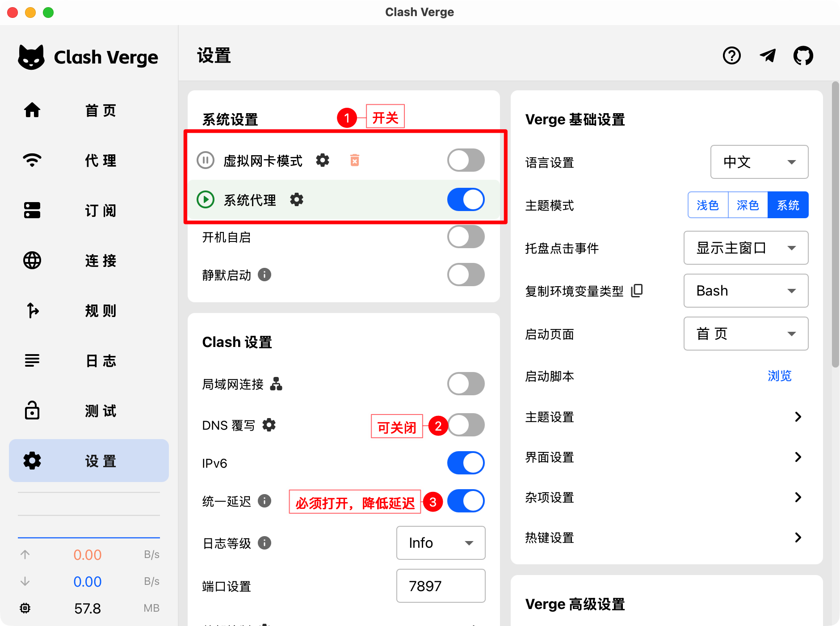Image resolution: width=840 pixels, height=626 pixels.
Task: Open the language dropdown showing 中文
Action: 759,162
